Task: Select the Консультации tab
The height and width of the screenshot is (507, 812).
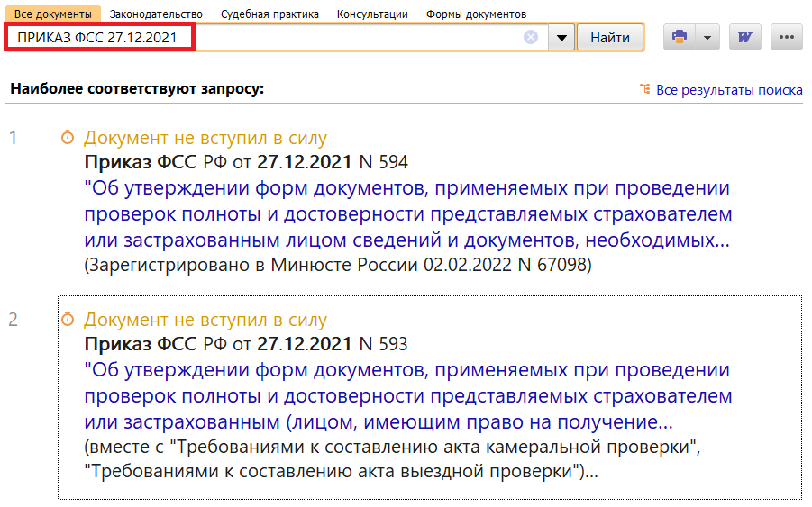Action: 372,14
